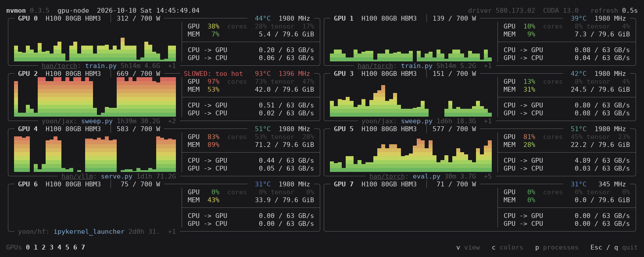Image resolution: width=644 pixels, height=257 pixels.
Task: Click the '345 MHz' clock on GPU 7
Action: [x=612, y=184]
